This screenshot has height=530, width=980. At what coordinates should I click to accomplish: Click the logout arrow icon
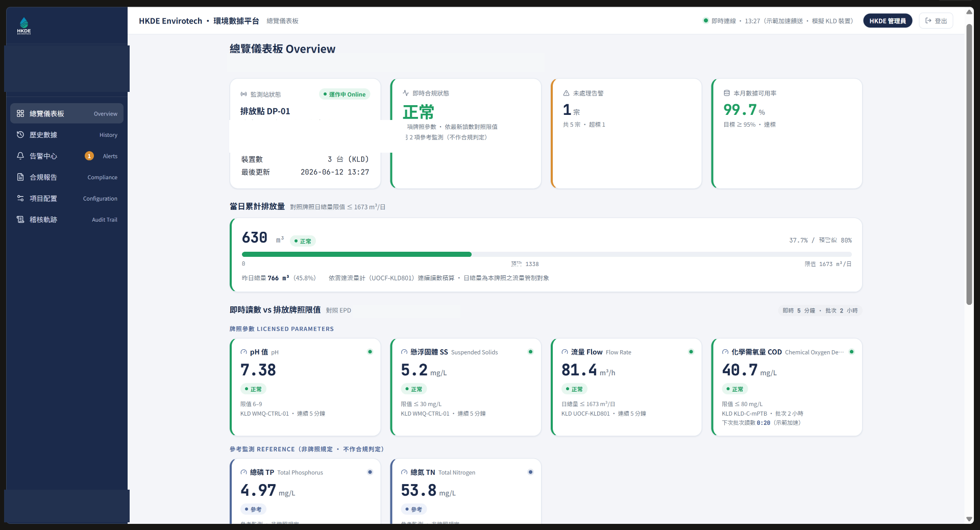click(928, 21)
